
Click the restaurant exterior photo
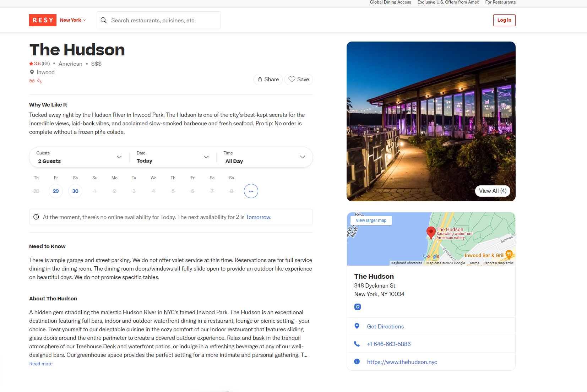click(x=431, y=121)
